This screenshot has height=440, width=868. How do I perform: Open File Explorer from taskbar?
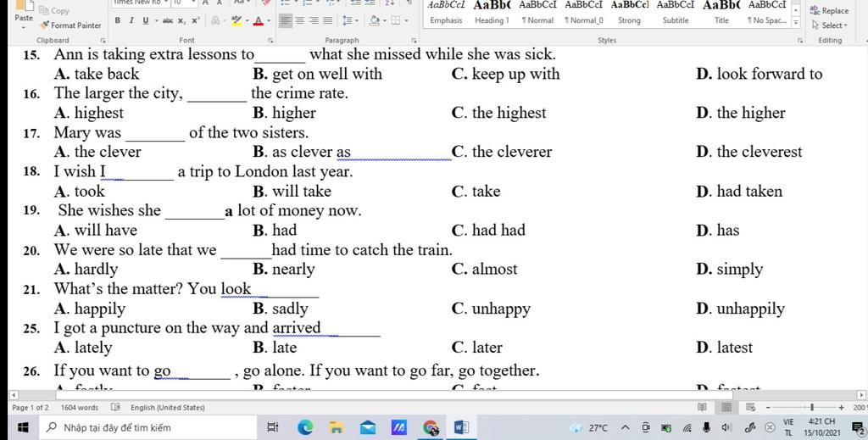tap(336, 427)
